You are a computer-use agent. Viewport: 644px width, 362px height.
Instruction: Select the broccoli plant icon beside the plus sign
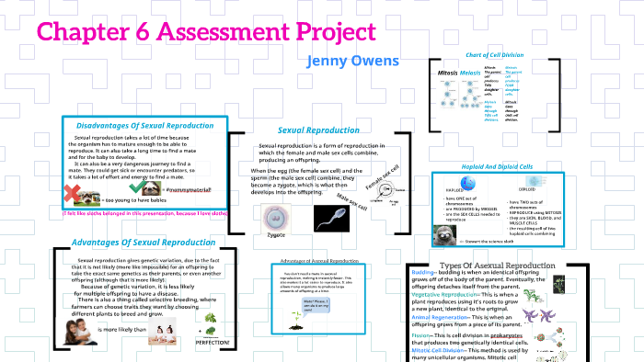211,331
